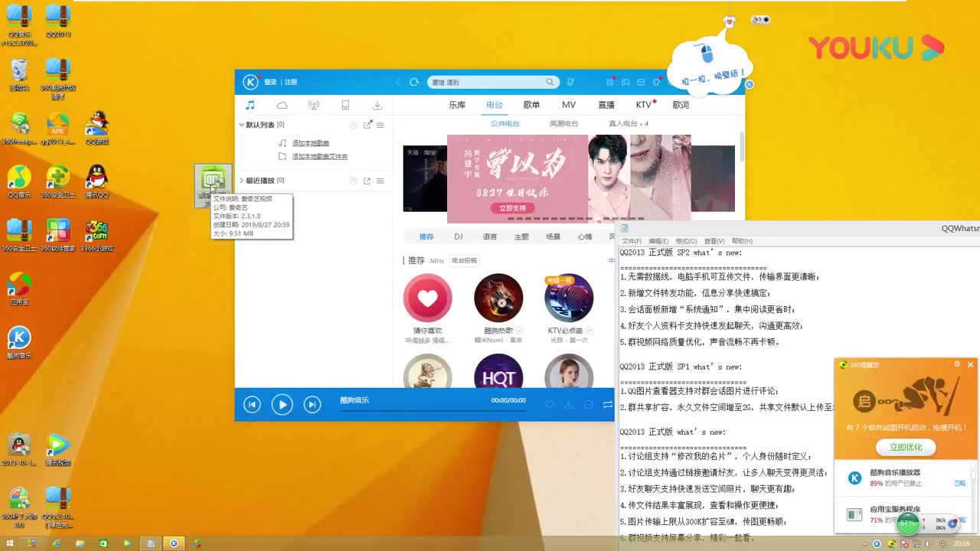The image size is (980, 551).
Task: Click the KuGou search input field
Action: (487, 82)
